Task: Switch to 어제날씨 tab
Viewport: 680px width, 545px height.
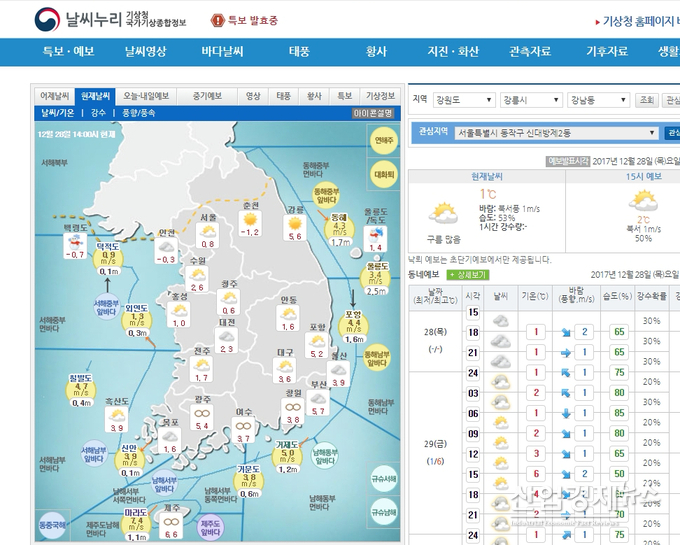Action: click(x=55, y=96)
